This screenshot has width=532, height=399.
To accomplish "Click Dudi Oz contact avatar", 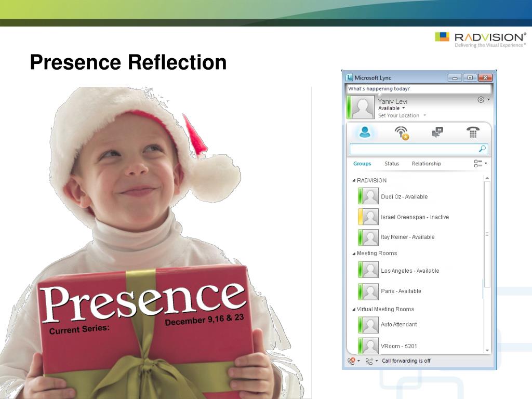I will 370,196.
